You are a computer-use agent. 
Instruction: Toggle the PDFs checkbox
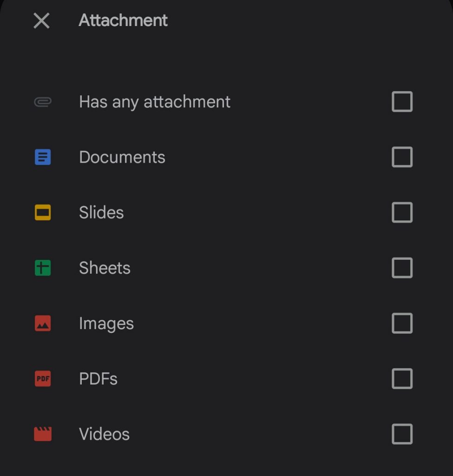(401, 379)
